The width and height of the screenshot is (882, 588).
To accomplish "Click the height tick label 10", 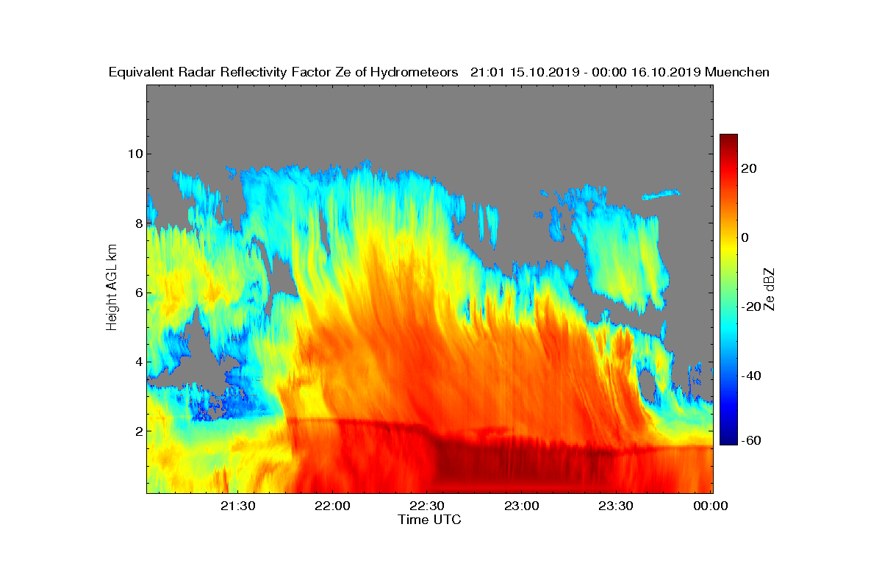I will click(x=135, y=154).
